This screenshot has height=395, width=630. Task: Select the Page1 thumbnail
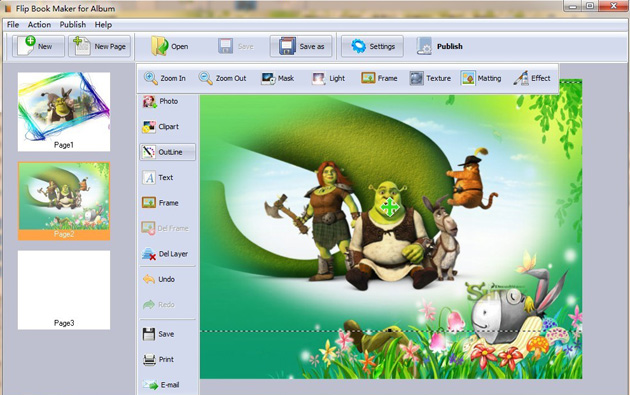pyautogui.click(x=64, y=112)
